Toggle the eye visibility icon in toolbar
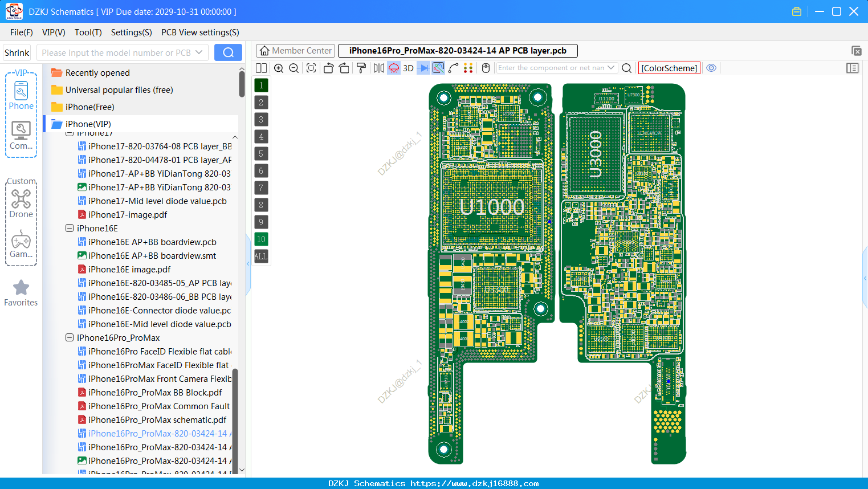The image size is (868, 489). 711,68
